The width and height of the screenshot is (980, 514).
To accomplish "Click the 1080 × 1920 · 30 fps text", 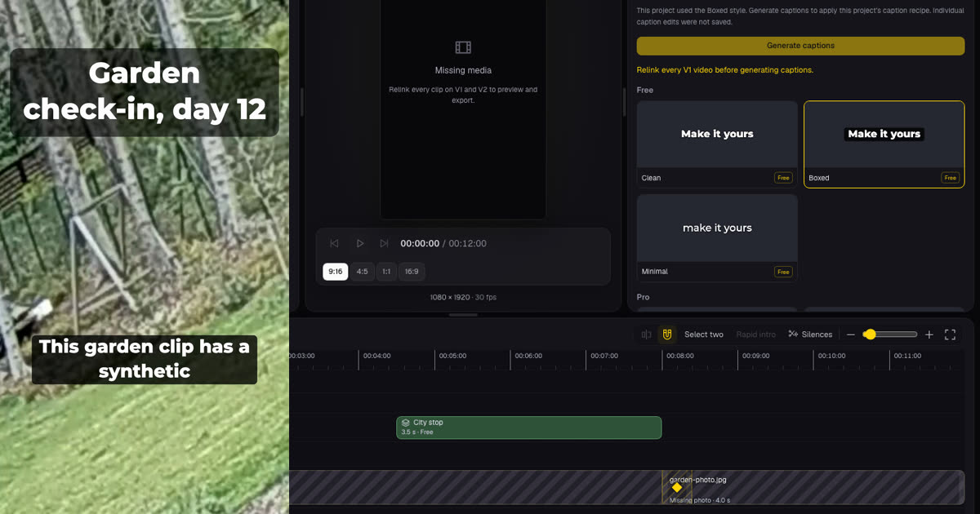I will [463, 297].
